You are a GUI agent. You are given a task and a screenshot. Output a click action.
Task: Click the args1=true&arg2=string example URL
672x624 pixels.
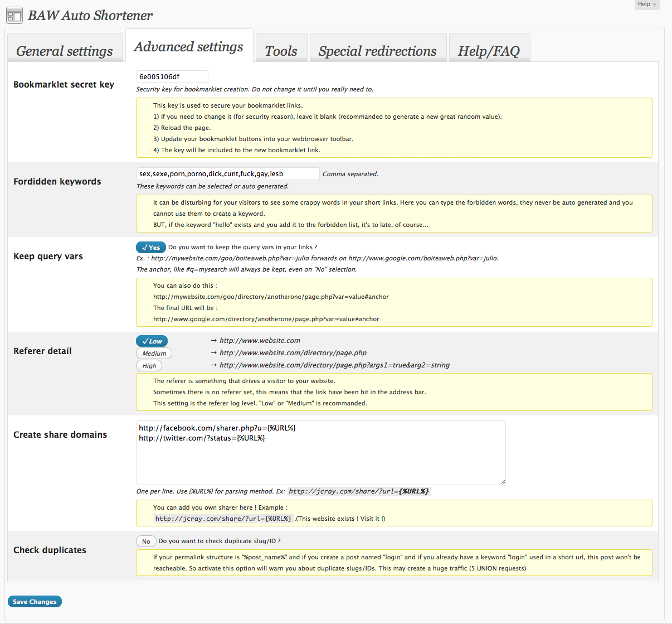(334, 365)
